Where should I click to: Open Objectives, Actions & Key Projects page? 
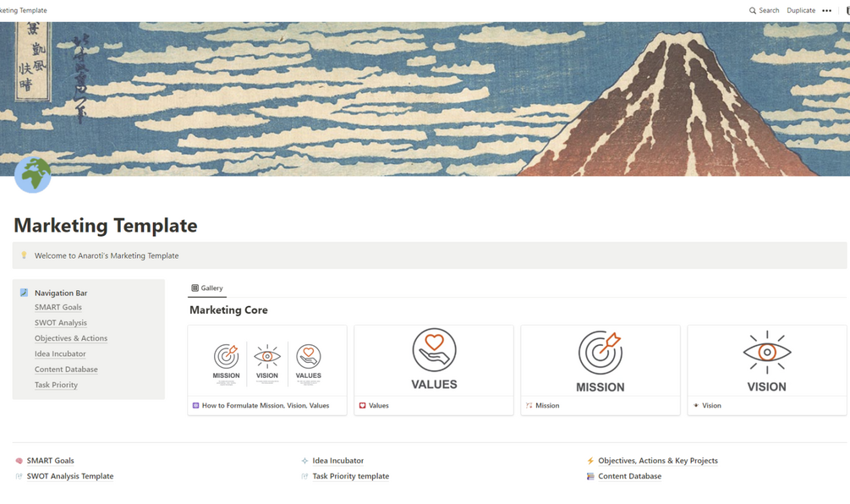coord(657,461)
